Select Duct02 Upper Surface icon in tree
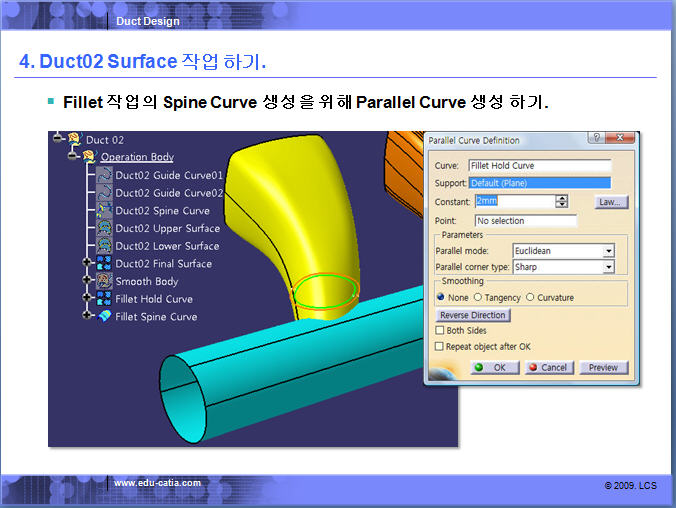 pyautogui.click(x=104, y=229)
